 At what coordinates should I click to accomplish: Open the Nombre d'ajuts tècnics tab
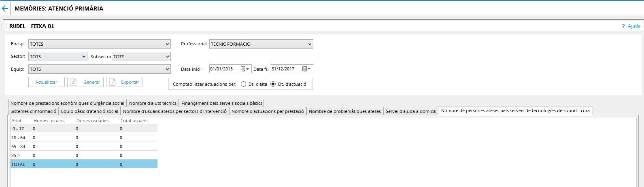tap(153, 103)
